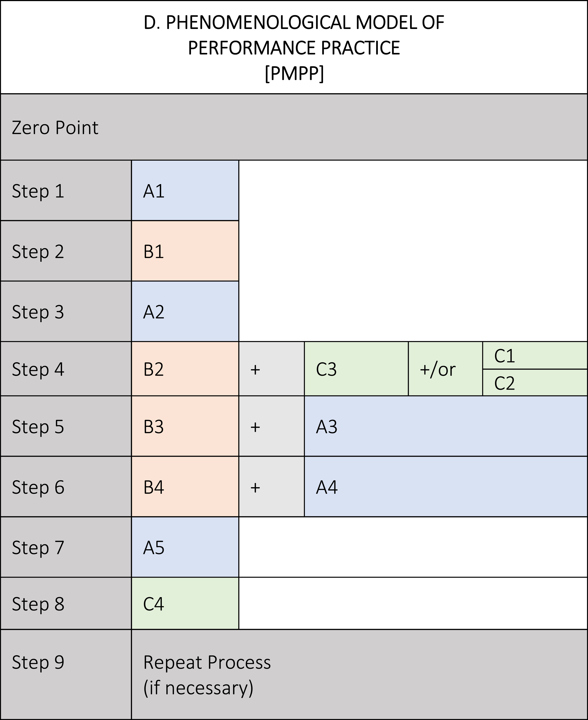Select the Step 9 label cell

pos(66,675)
